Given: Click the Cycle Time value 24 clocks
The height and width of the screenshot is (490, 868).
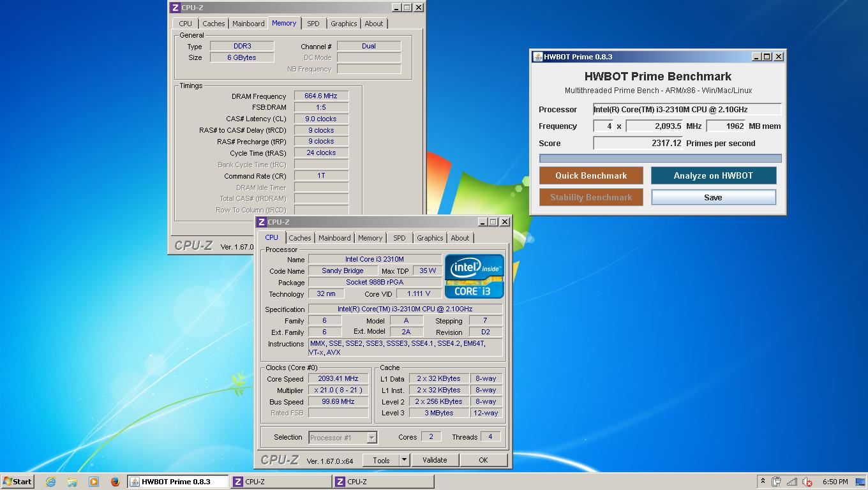Looking at the screenshot, I should [x=321, y=152].
